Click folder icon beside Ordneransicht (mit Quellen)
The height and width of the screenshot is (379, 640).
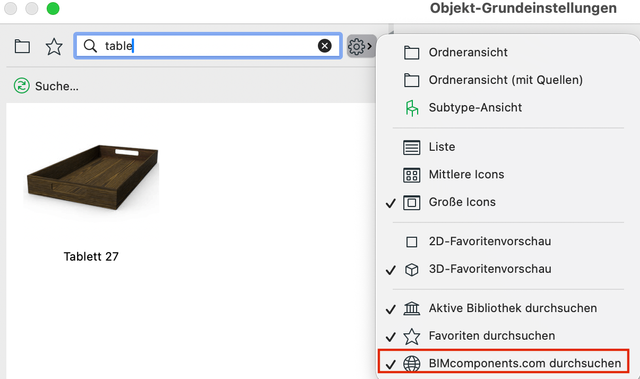click(x=411, y=80)
